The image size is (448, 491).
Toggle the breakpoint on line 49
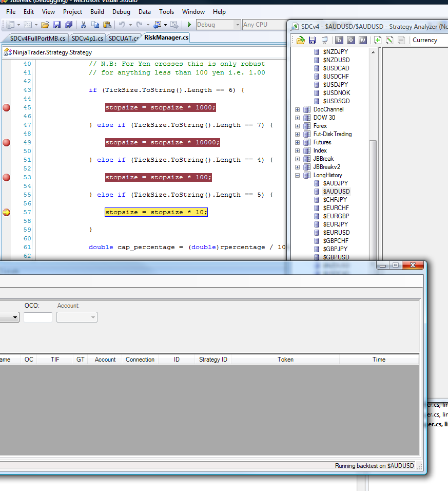pos(7,142)
